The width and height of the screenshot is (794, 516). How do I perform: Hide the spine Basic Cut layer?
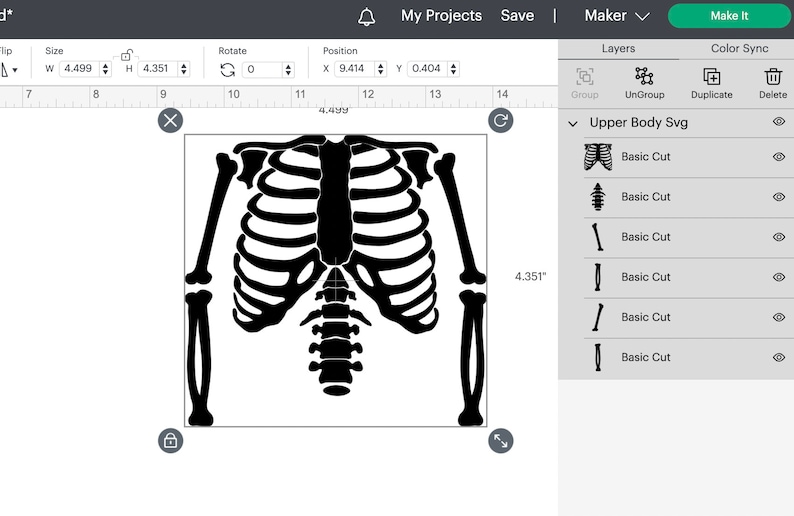(779, 197)
